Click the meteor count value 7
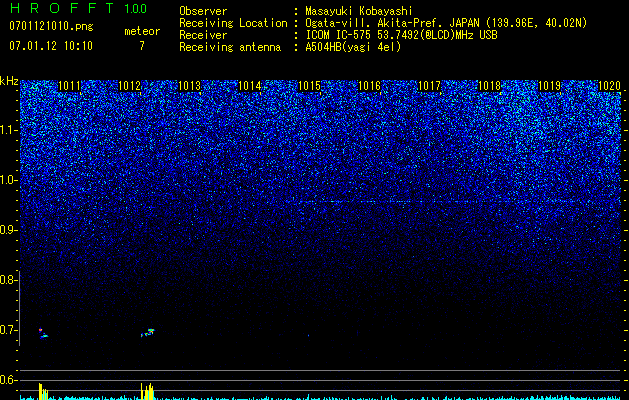The image size is (629, 400). coord(142,45)
